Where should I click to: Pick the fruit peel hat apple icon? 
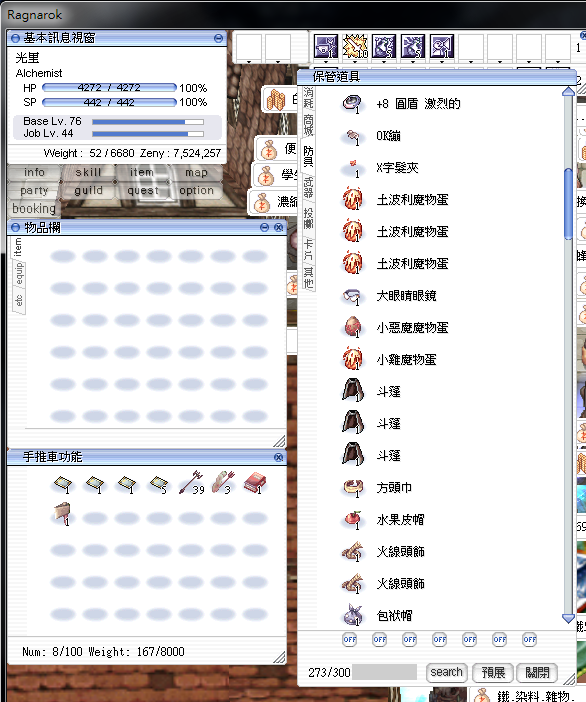[352, 520]
